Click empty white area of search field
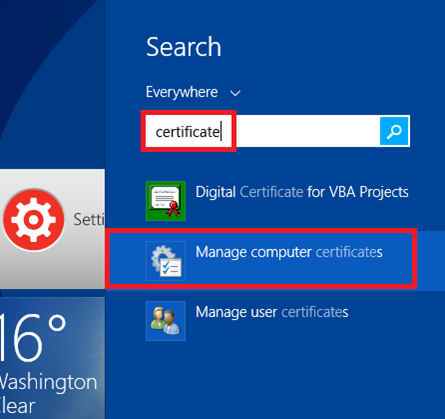The width and height of the screenshot is (445, 419). [307, 131]
